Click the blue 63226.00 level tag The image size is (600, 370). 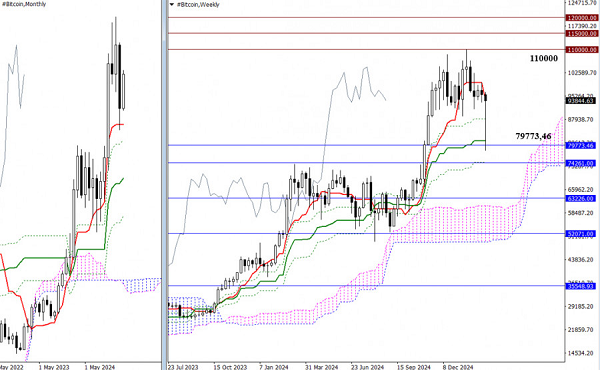(x=581, y=199)
